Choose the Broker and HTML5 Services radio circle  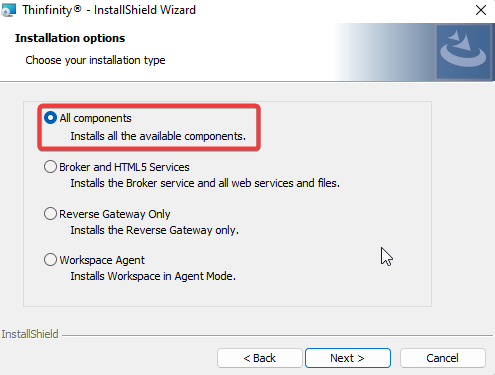coord(50,167)
